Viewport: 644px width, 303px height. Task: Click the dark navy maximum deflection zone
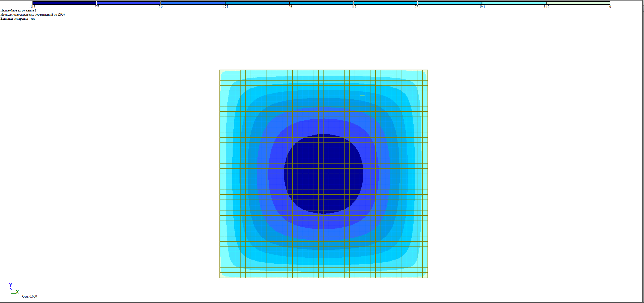(x=324, y=174)
